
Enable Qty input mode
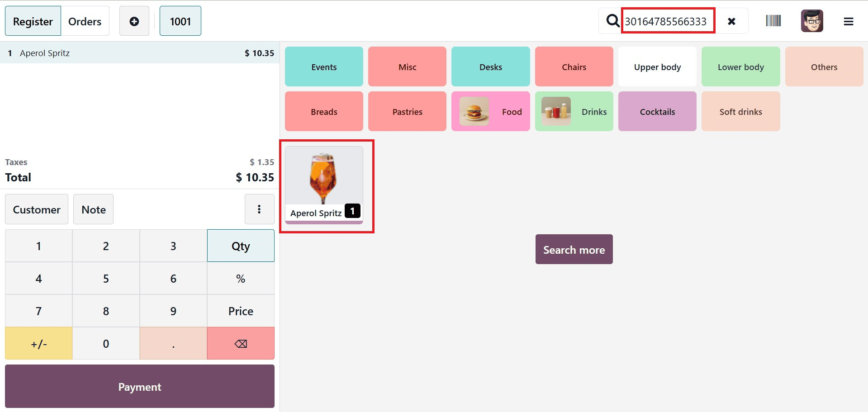point(240,246)
